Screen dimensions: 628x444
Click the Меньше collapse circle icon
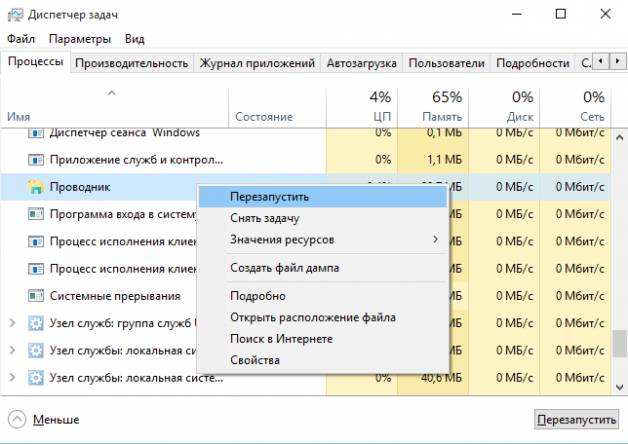17,419
